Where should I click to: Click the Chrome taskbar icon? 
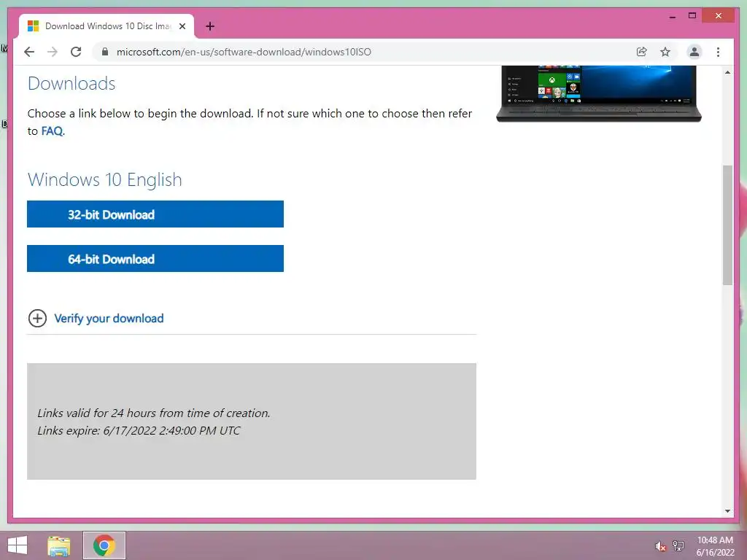[x=104, y=545]
